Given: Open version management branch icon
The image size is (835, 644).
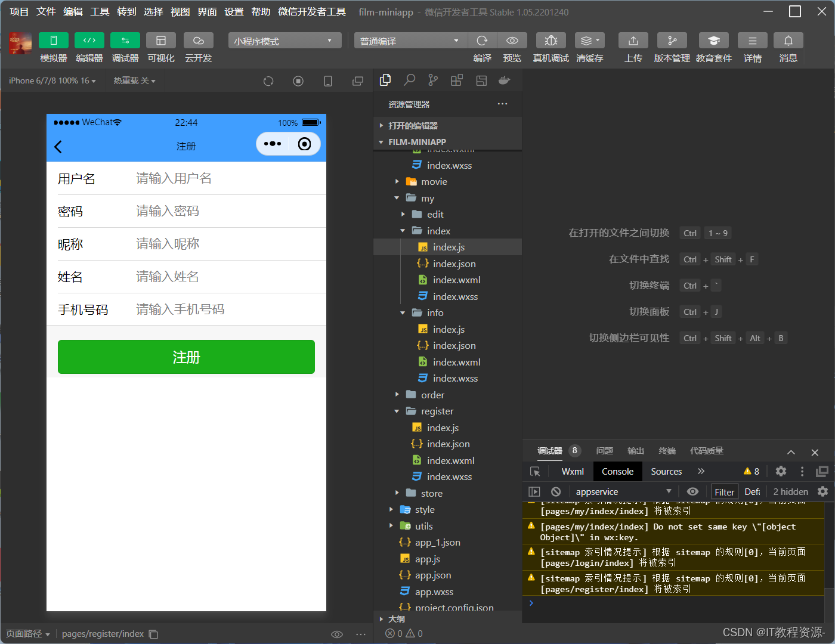Looking at the screenshot, I should pyautogui.click(x=672, y=40).
